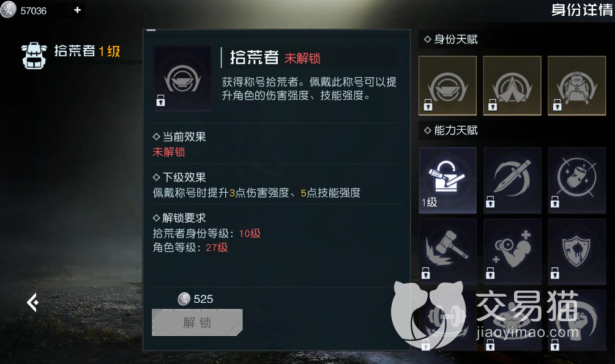The width and height of the screenshot is (615, 364).
Task: Add currency with the plus button
Action: 77,10
